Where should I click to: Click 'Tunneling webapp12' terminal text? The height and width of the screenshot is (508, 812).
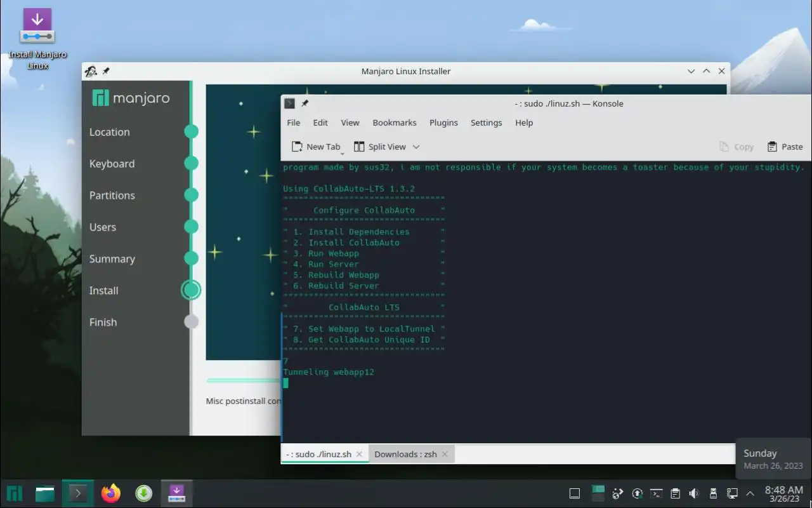[329, 372]
